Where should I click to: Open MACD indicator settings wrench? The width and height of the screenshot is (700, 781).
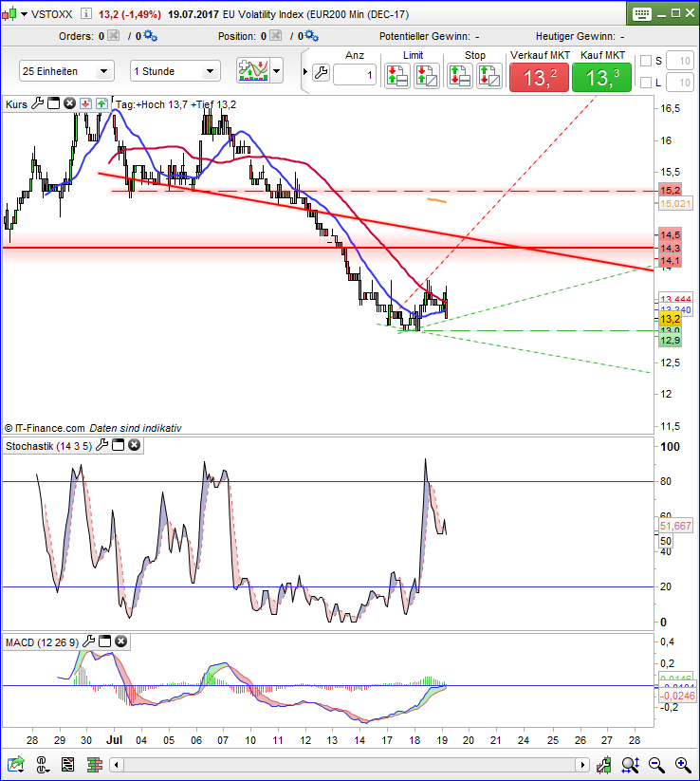[88, 642]
